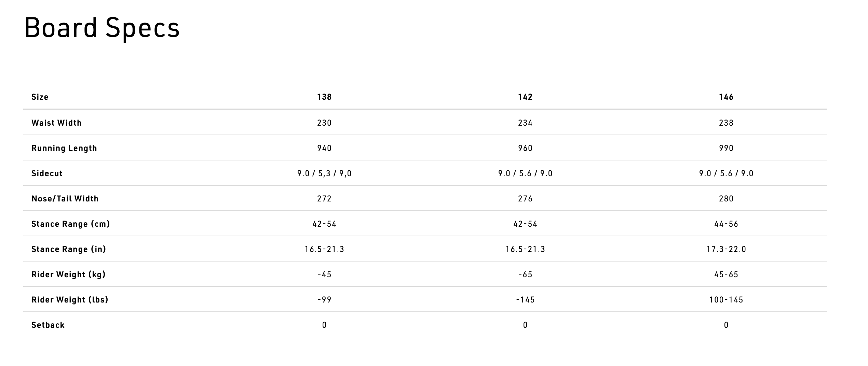Screen dimensions: 868x366
Task: Click the 230 waist width value
Action: [x=324, y=123]
